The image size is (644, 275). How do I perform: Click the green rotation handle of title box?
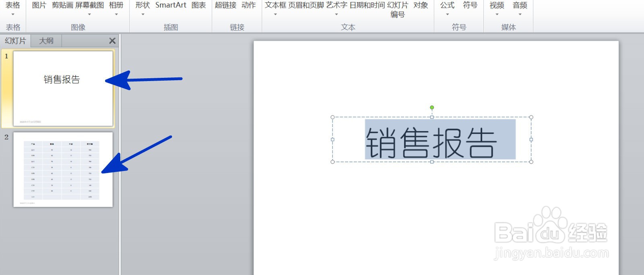pos(432,108)
